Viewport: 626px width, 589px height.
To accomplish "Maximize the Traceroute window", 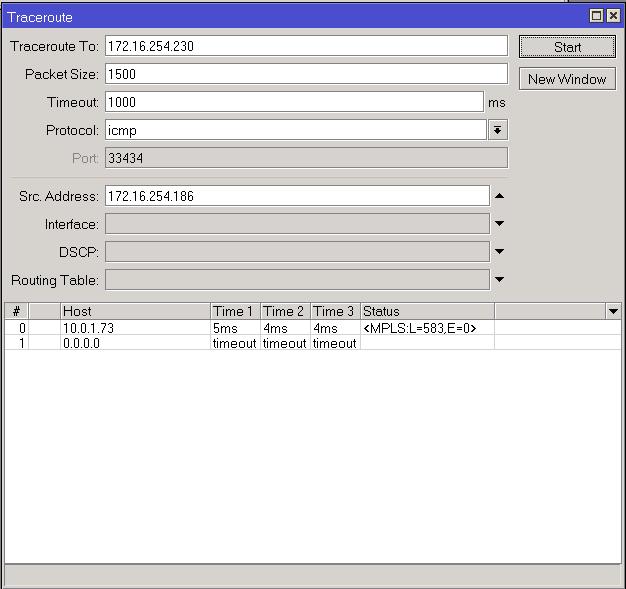I will pyautogui.click(x=596, y=16).
